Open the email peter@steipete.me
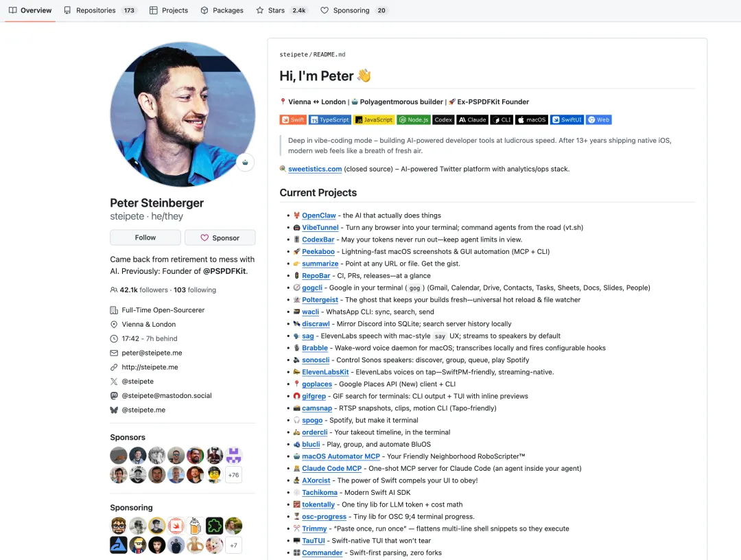 point(152,353)
